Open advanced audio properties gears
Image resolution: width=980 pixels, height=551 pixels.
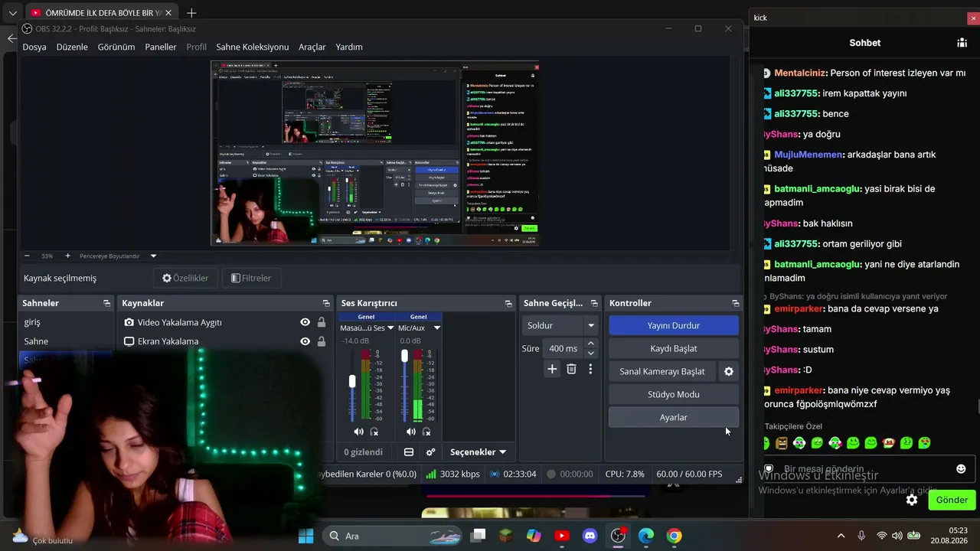pyautogui.click(x=430, y=452)
